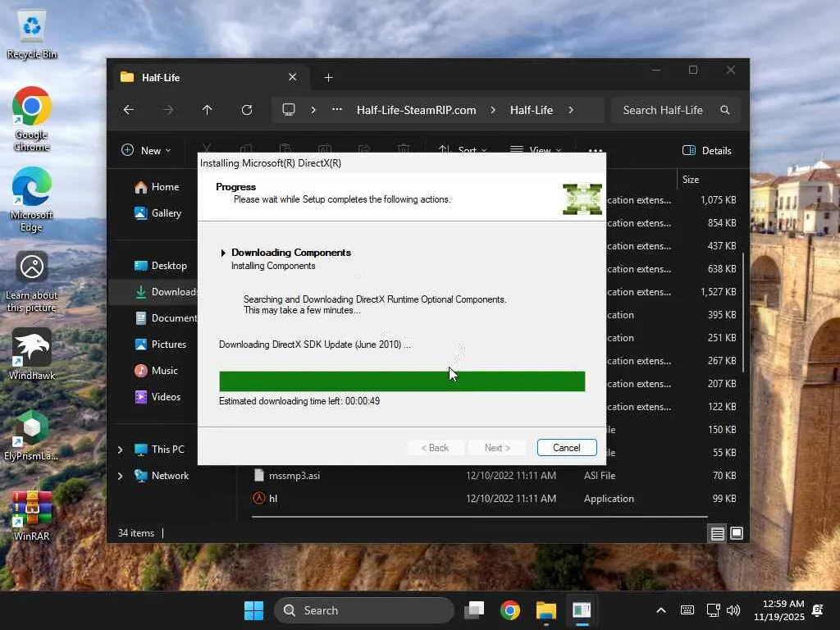Select the mssmp3.asi file
This screenshot has height=630, width=840.
pyautogui.click(x=294, y=476)
